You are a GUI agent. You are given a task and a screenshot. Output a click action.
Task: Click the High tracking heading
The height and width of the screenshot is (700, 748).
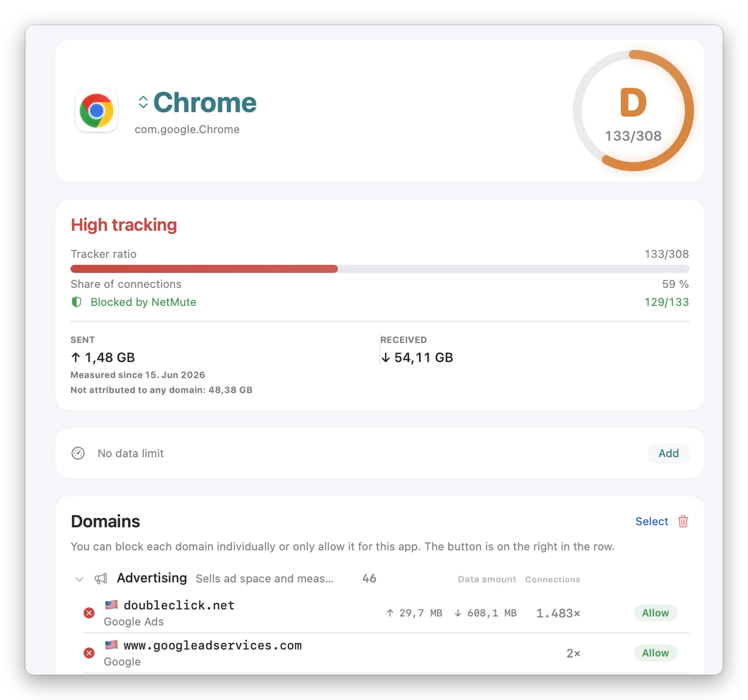click(124, 225)
